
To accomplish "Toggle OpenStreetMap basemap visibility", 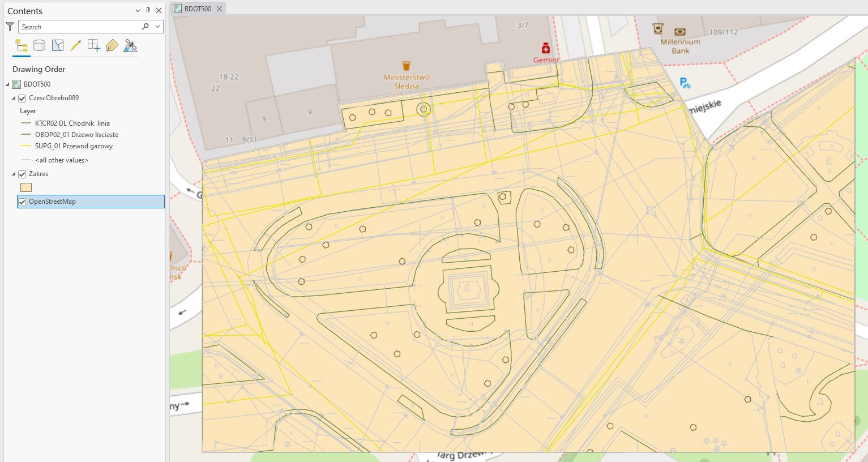I will pos(23,202).
